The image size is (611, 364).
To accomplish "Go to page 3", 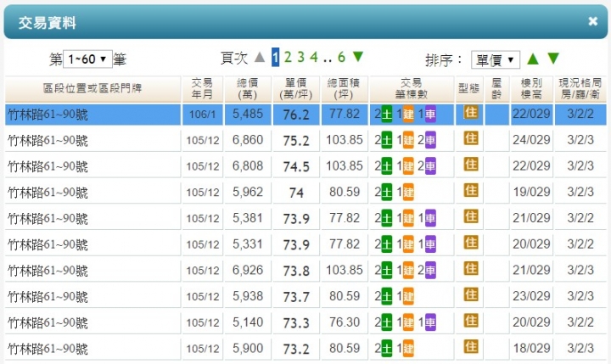I will (300, 58).
